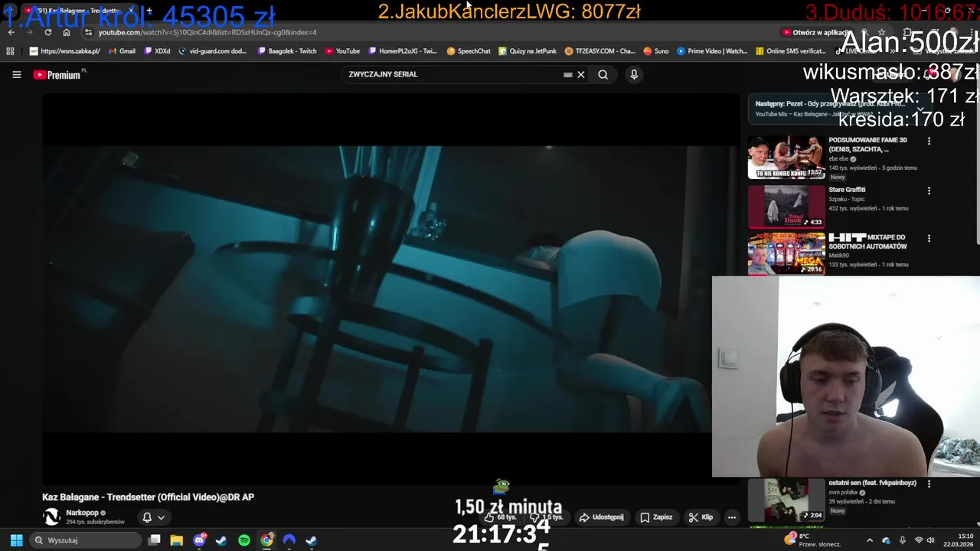Open options menu for 'ostatni sen' video
980x551 pixels.
pyautogui.click(x=929, y=484)
